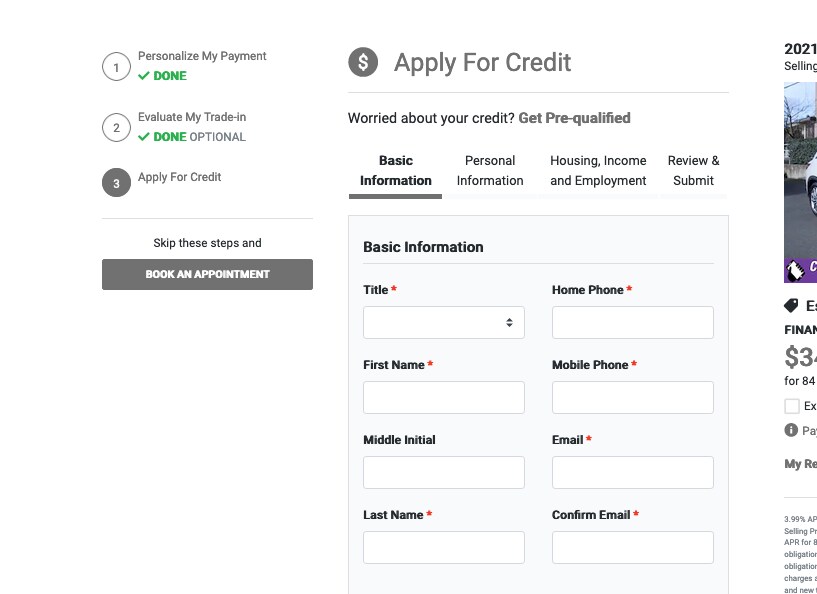Click the dollar sign icon beside Apply For Credit

pos(363,62)
